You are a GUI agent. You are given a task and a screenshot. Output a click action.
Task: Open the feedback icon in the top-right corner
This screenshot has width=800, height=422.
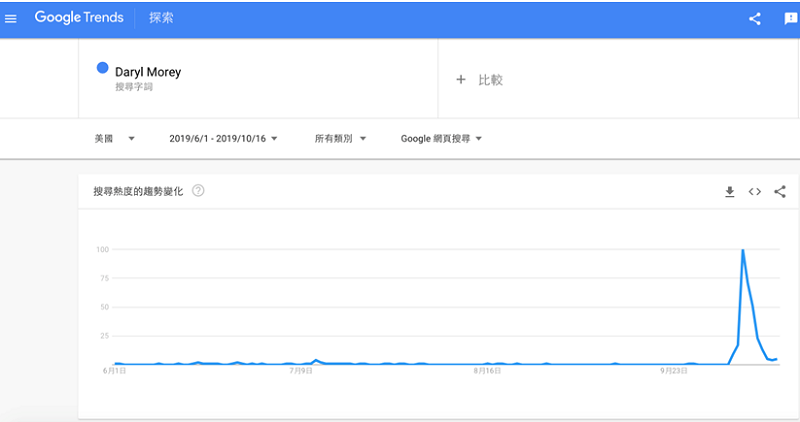click(x=789, y=18)
